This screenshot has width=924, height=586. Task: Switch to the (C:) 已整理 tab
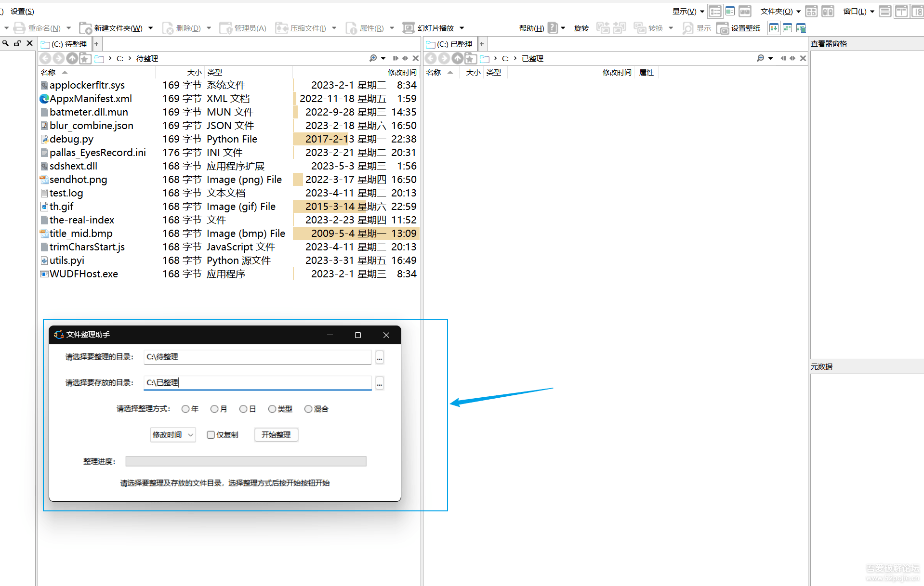pos(450,44)
